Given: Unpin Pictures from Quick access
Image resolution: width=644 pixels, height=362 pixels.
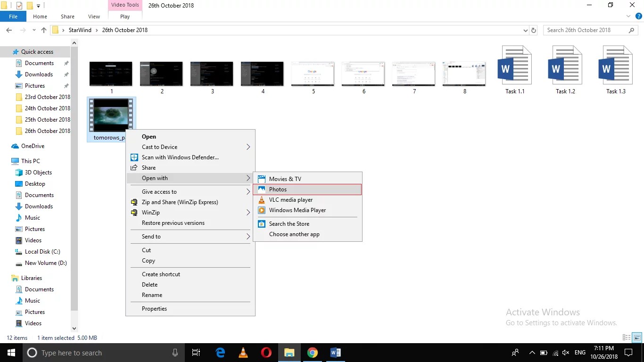Looking at the screenshot, I should point(66,85).
